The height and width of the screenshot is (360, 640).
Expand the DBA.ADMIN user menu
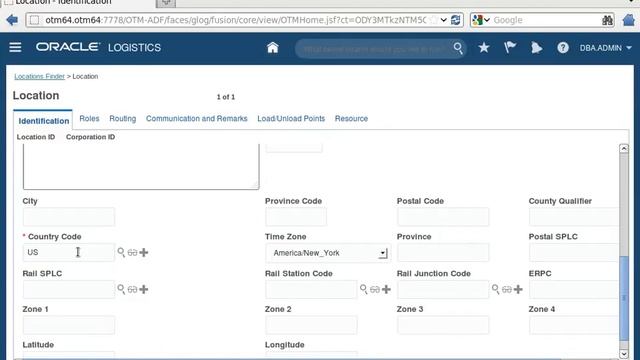click(x=606, y=48)
